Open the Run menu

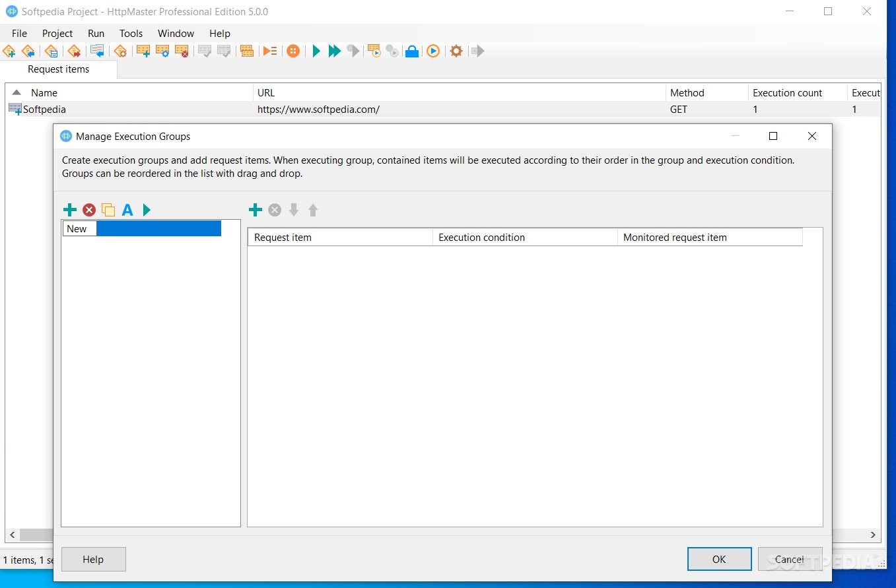[x=96, y=33]
